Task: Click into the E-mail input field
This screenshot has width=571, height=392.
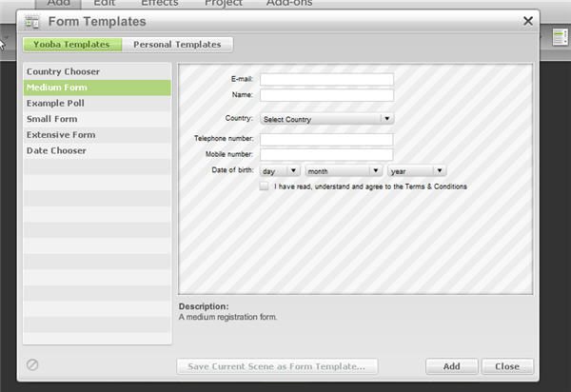Action: click(326, 79)
